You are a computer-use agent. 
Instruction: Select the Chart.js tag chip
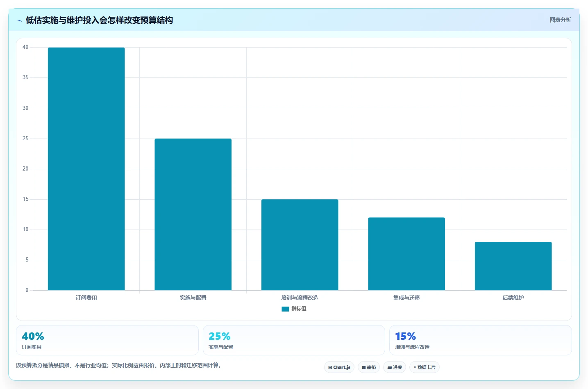[x=339, y=367]
